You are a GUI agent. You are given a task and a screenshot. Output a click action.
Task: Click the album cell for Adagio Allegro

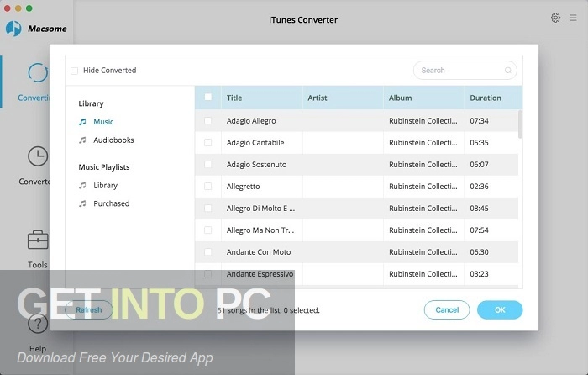(x=423, y=121)
